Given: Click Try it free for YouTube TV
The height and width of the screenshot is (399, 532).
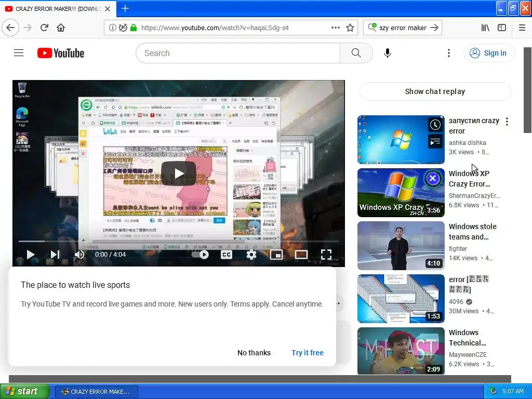Looking at the screenshot, I should pyautogui.click(x=308, y=353).
